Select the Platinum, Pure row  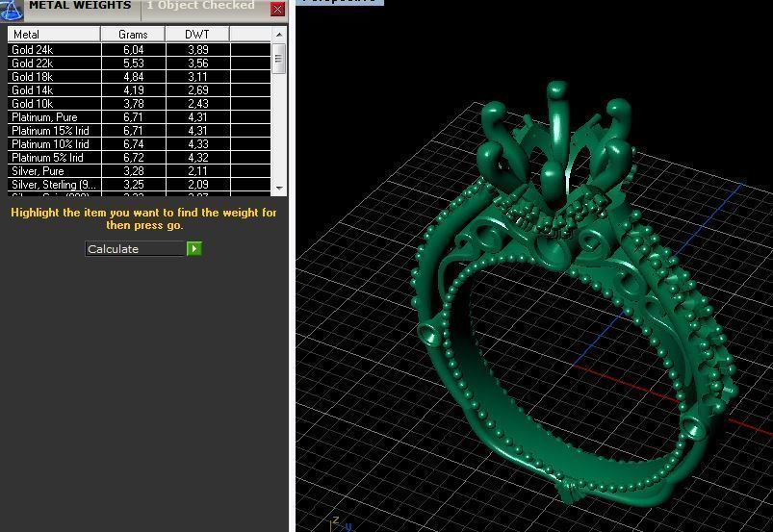54,117
